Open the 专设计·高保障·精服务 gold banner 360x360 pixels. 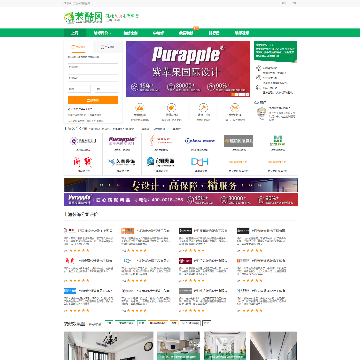point(181,185)
